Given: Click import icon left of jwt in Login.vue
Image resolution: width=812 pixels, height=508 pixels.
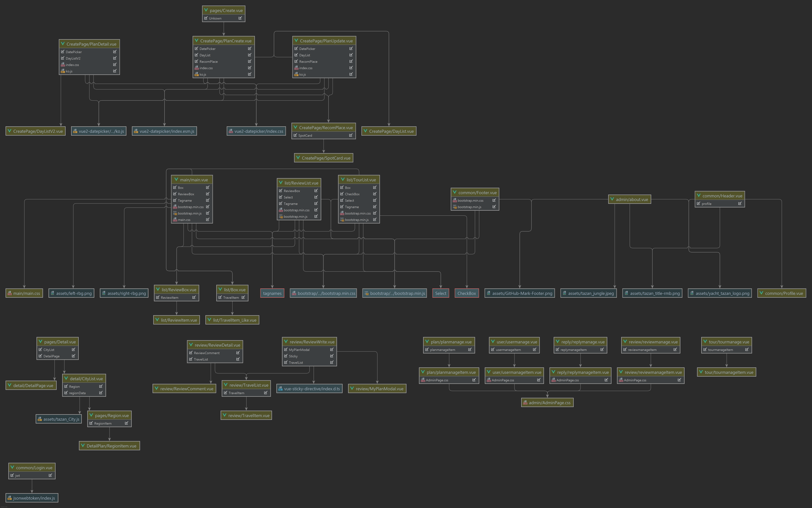Looking at the screenshot, I should click(x=12, y=475).
